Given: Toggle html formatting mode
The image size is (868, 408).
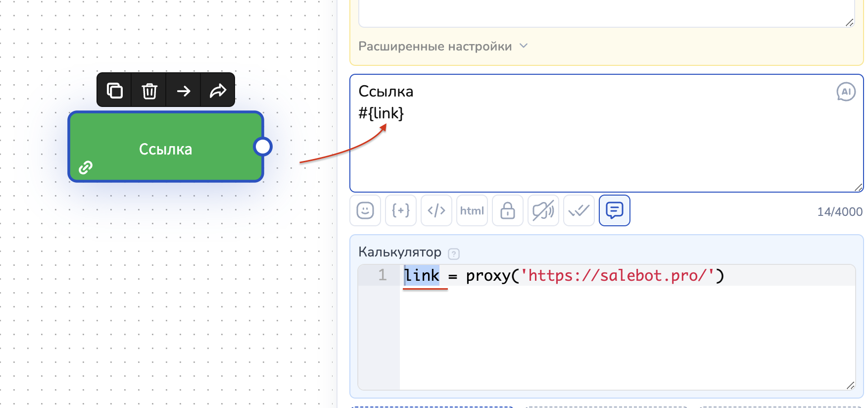Looking at the screenshot, I should tap(472, 210).
